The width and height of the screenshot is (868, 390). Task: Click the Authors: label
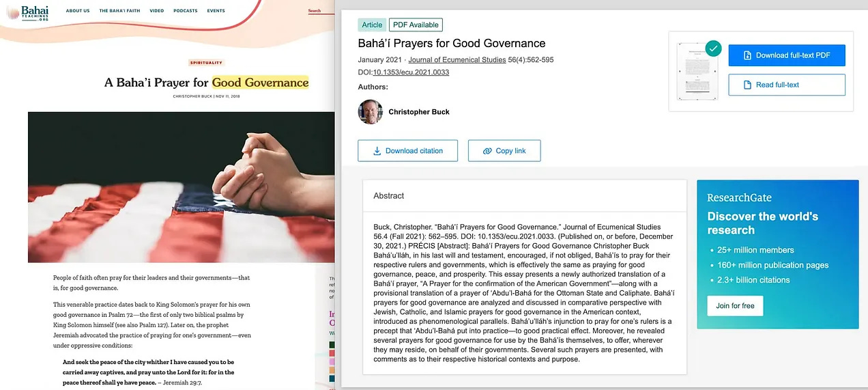(373, 87)
